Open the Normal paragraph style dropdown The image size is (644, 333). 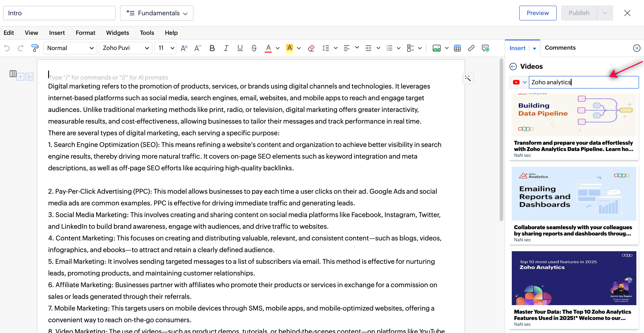click(x=70, y=48)
